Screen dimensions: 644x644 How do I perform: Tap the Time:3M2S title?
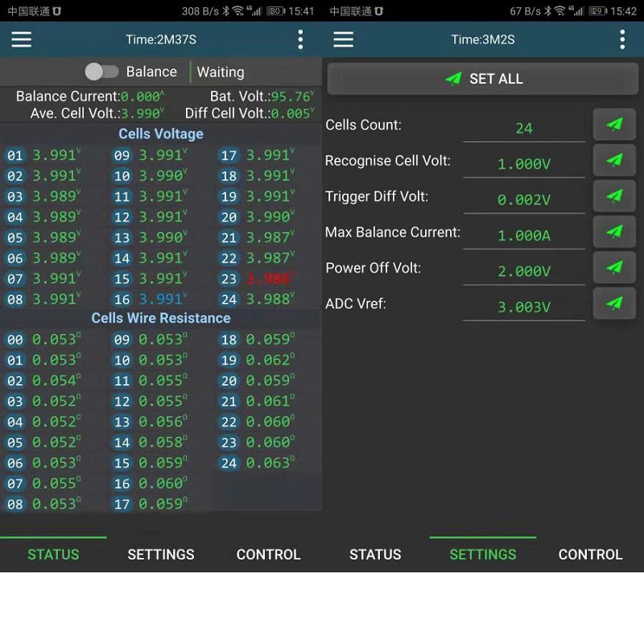[483, 39]
